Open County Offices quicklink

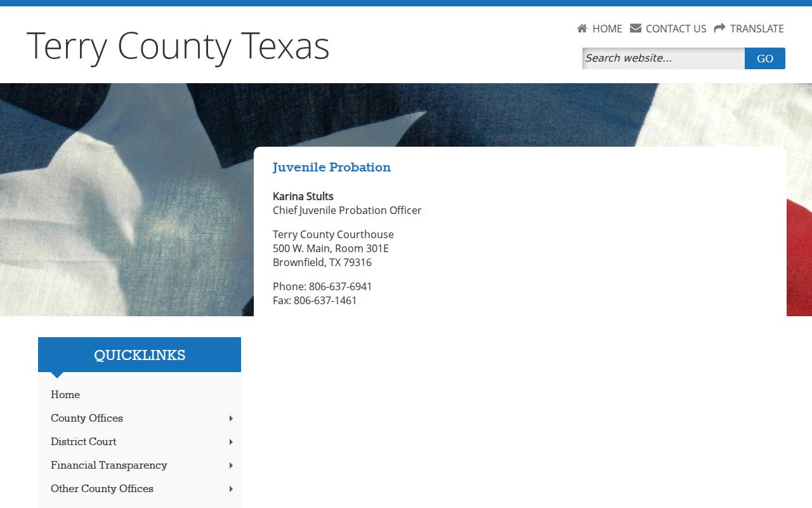pos(87,418)
